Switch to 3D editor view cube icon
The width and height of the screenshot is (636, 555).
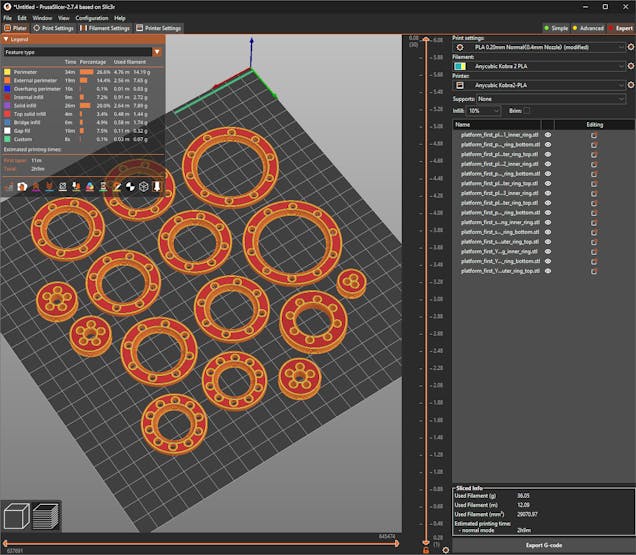16,515
